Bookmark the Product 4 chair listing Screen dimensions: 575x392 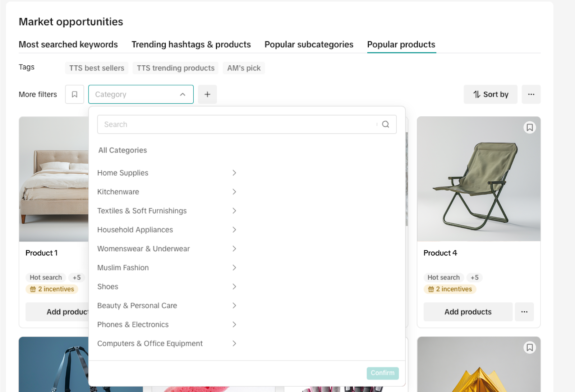pyautogui.click(x=529, y=127)
